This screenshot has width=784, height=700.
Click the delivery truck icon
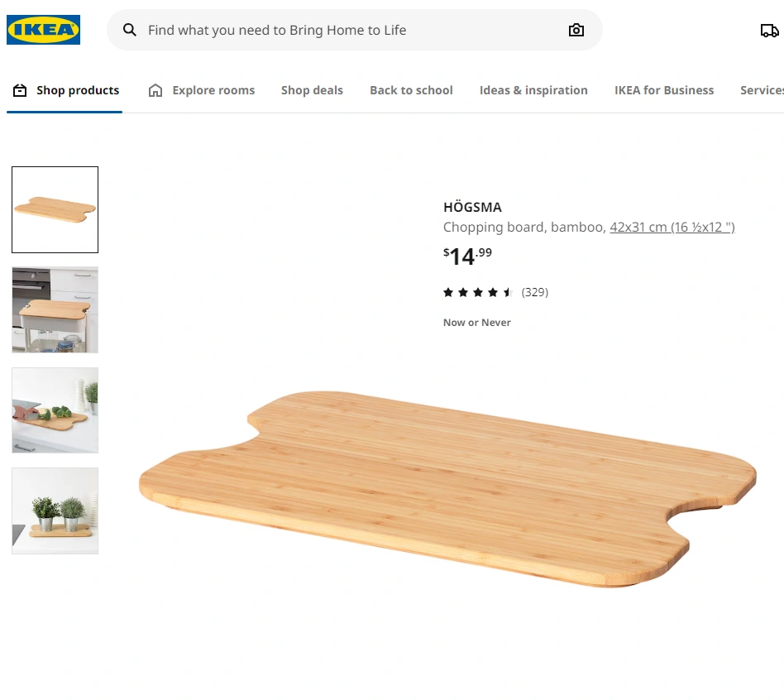click(769, 31)
